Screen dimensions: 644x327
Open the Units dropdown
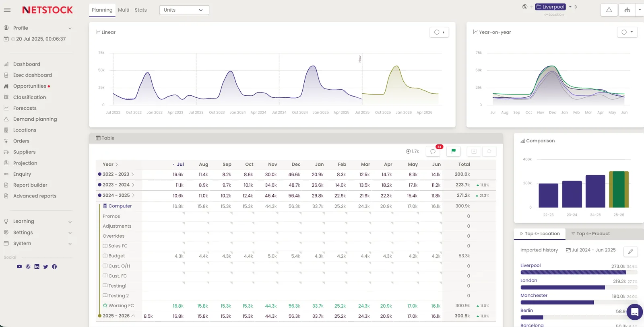pos(184,10)
